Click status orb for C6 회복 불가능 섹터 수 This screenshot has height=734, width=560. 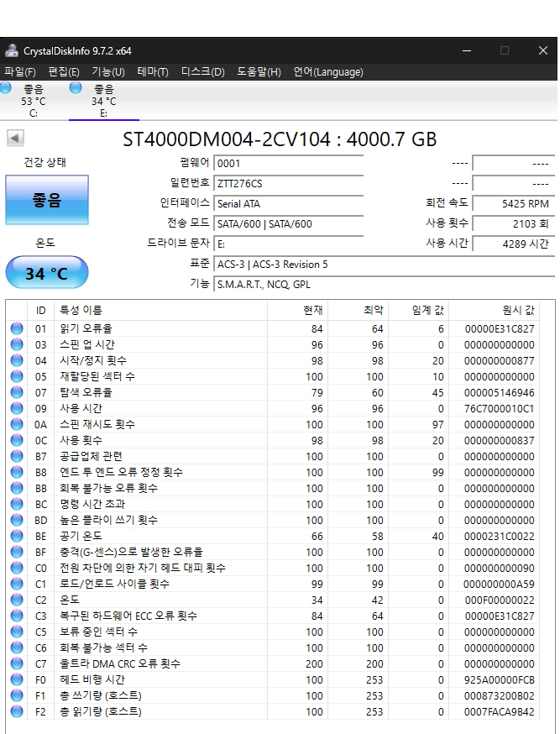17,647
